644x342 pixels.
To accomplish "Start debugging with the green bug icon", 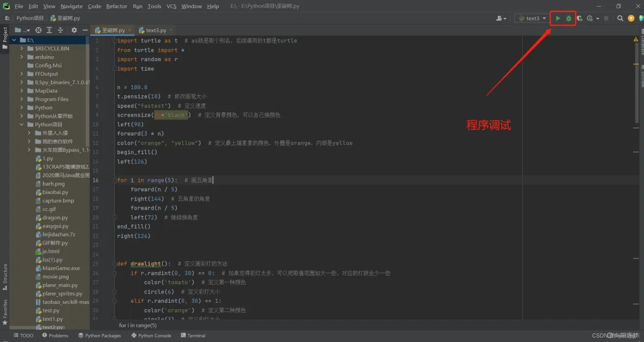I will pyautogui.click(x=568, y=18).
